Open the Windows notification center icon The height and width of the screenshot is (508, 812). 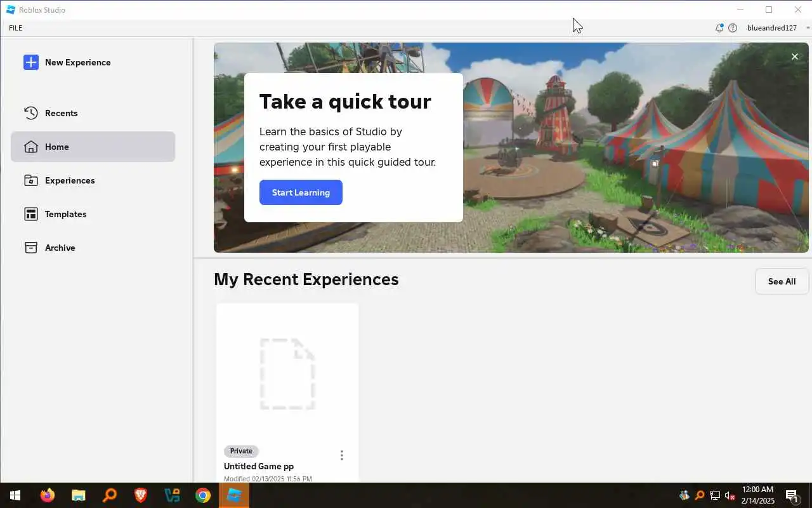tap(792, 495)
